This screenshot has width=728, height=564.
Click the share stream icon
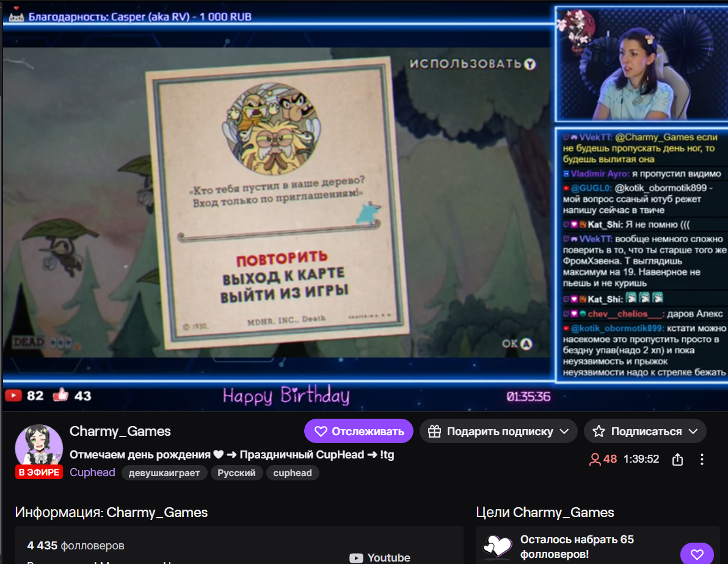(x=677, y=460)
